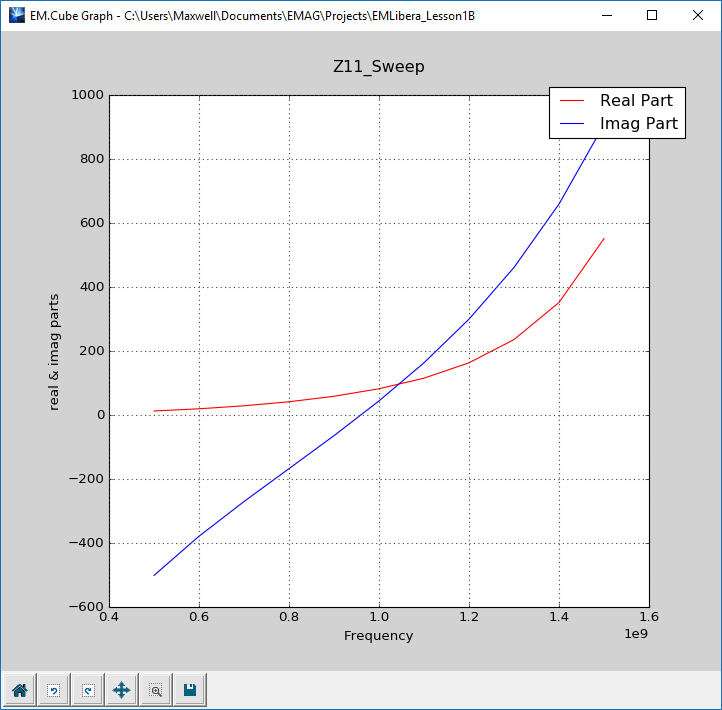
Task: Click the Frequency x-axis label
Action: click(x=378, y=636)
